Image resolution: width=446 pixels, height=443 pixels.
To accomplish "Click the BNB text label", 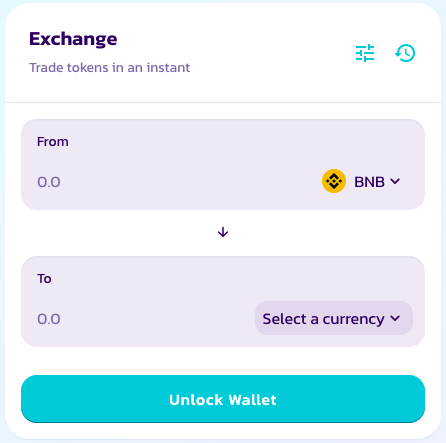I will click(369, 182).
